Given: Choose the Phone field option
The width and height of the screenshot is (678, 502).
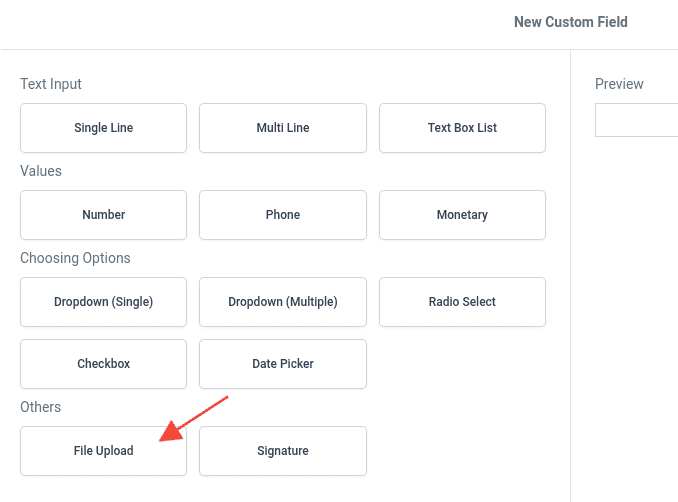Looking at the screenshot, I should [x=283, y=215].
